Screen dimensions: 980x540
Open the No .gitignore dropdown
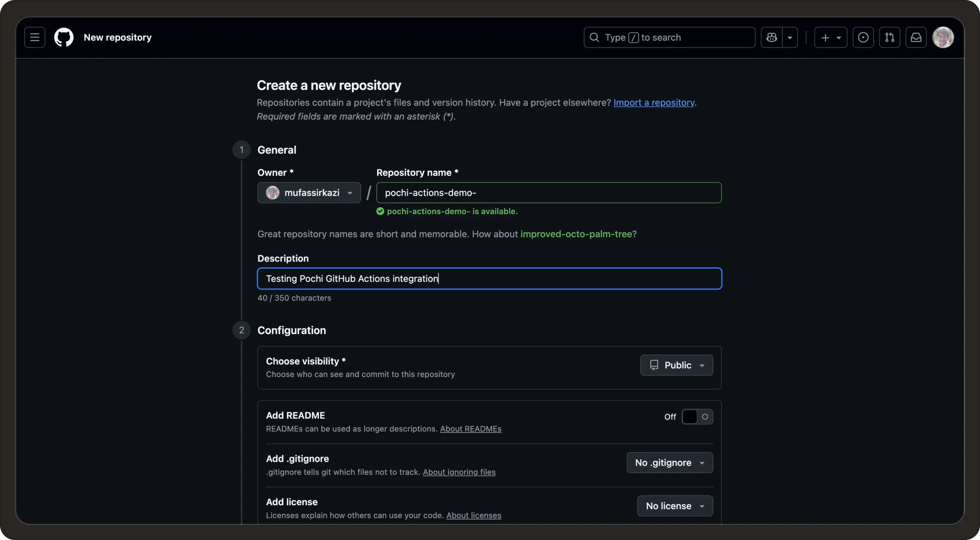pos(670,463)
